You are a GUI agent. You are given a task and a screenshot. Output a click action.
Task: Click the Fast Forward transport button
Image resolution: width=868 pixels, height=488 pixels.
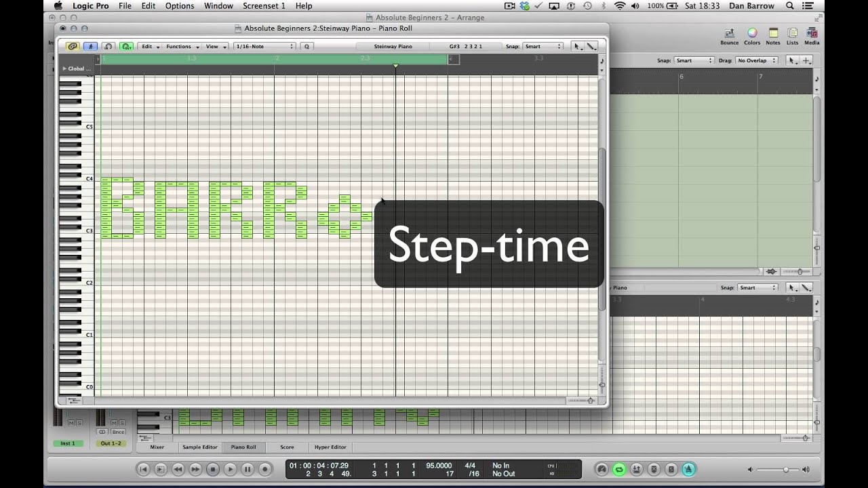point(195,469)
